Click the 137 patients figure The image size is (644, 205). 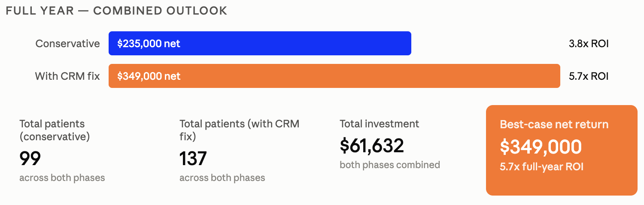tap(193, 158)
